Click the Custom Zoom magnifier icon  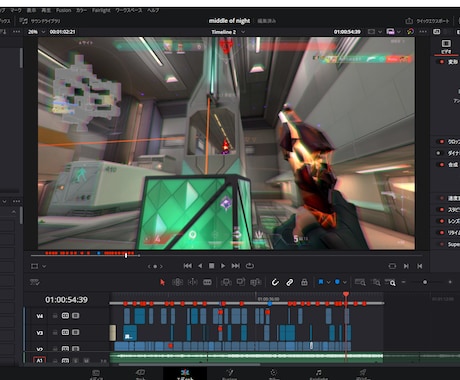click(391, 282)
